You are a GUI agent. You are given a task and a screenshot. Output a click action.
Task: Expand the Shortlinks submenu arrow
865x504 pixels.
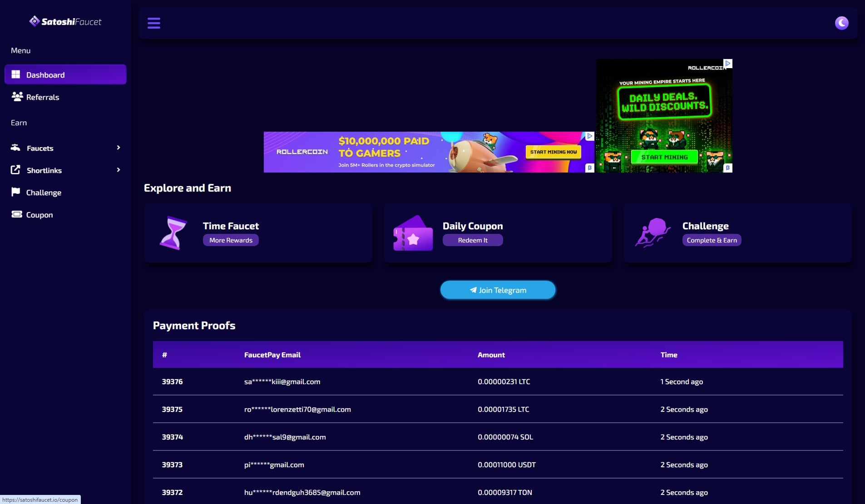point(119,170)
